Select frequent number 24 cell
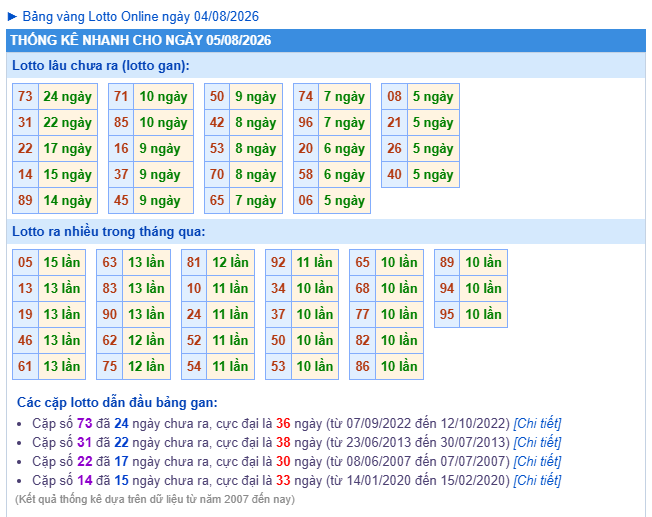Image resolution: width=652 pixels, height=517 pixels. click(x=194, y=314)
